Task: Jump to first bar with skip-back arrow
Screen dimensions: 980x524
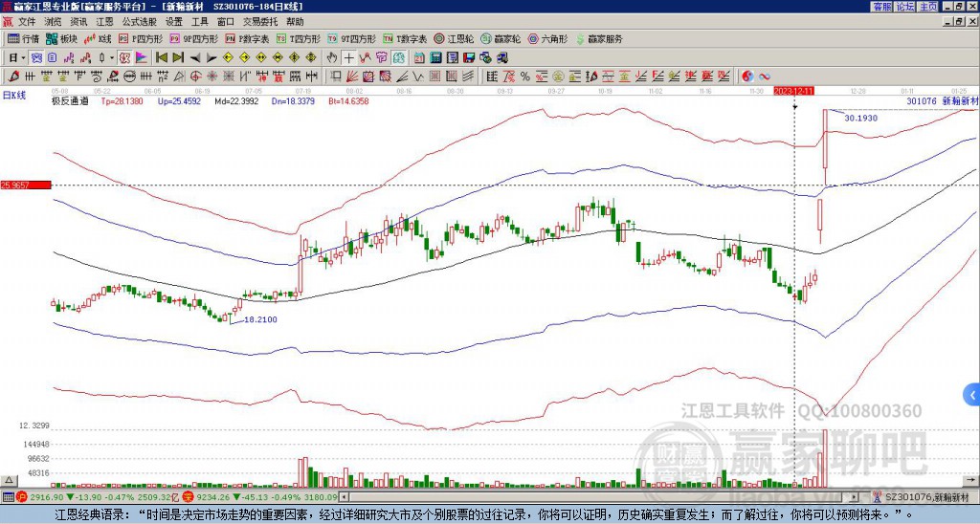Action: click(x=161, y=58)
